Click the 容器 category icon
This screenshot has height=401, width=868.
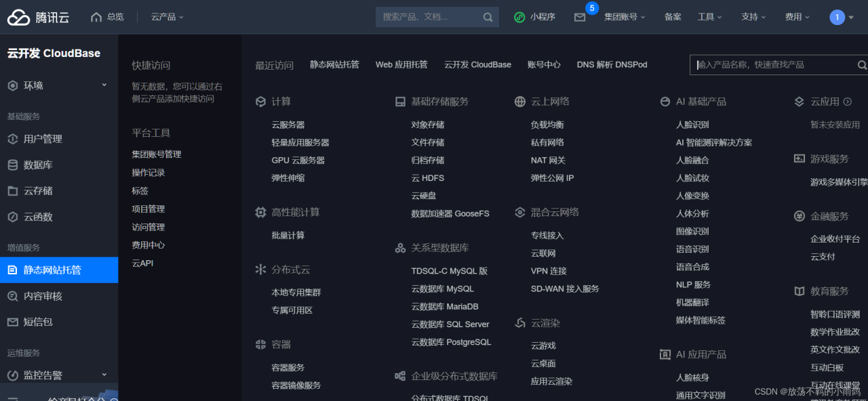(x=260, y=344)
